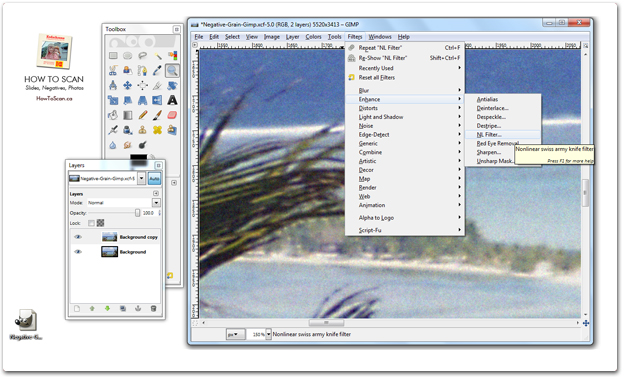
Task: Select the Move tool
Action: click(x=128, y=85)
